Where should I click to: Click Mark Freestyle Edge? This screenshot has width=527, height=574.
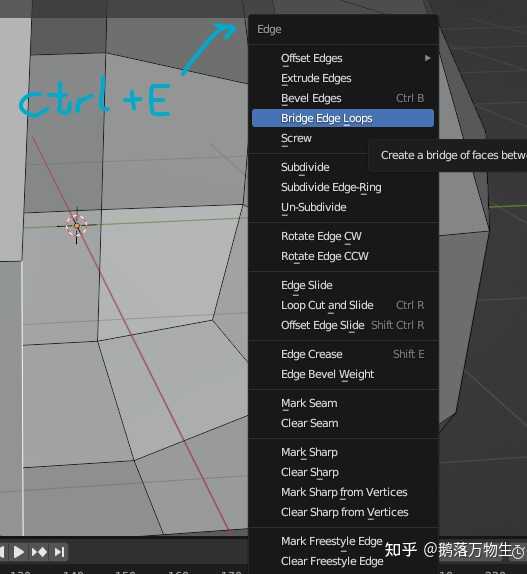[x=343, y=541]
